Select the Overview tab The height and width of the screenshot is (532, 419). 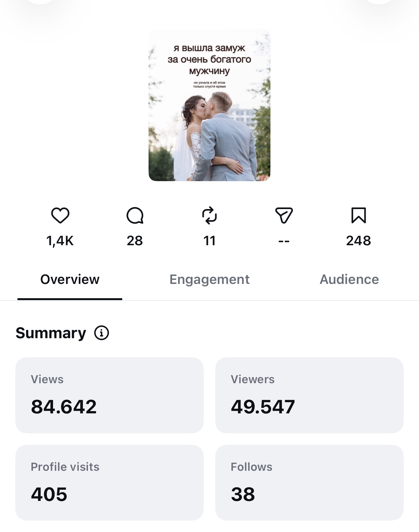(70, 279)
